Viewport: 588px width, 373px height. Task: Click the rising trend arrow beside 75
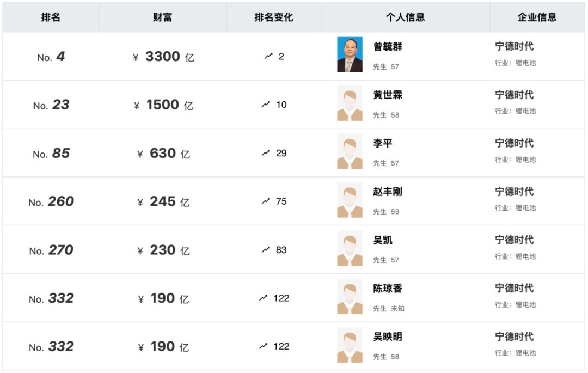pos(266,201)
